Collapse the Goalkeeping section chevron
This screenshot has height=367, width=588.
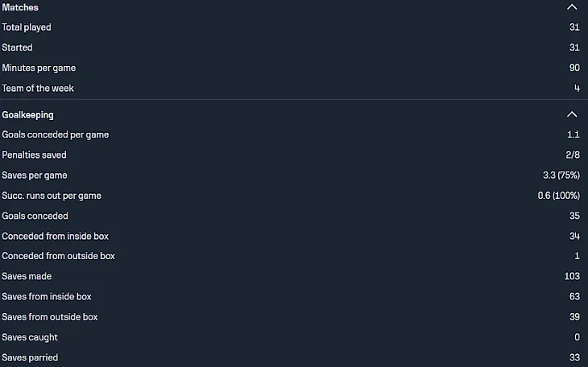coord(572,114)
